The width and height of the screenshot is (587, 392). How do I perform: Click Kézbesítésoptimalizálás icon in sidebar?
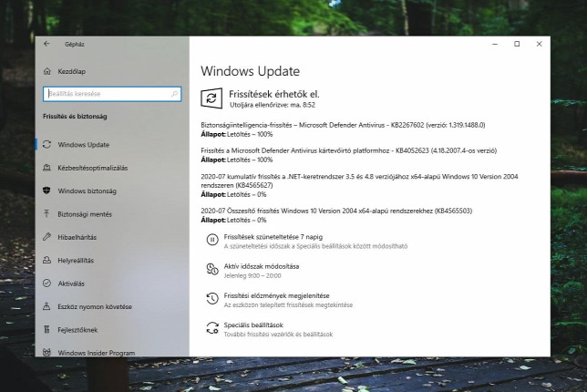(46, 168)
